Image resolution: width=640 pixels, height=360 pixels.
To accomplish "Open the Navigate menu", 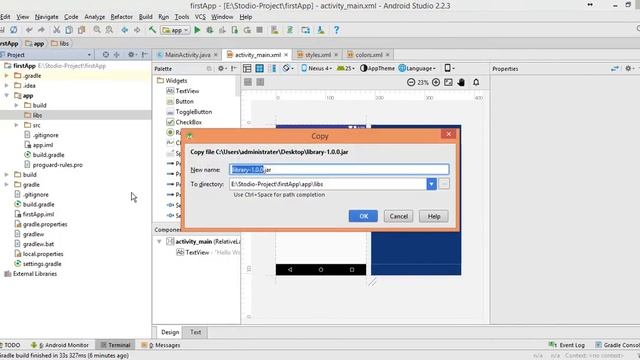I will pyautogui.click(x=47, y=17).
